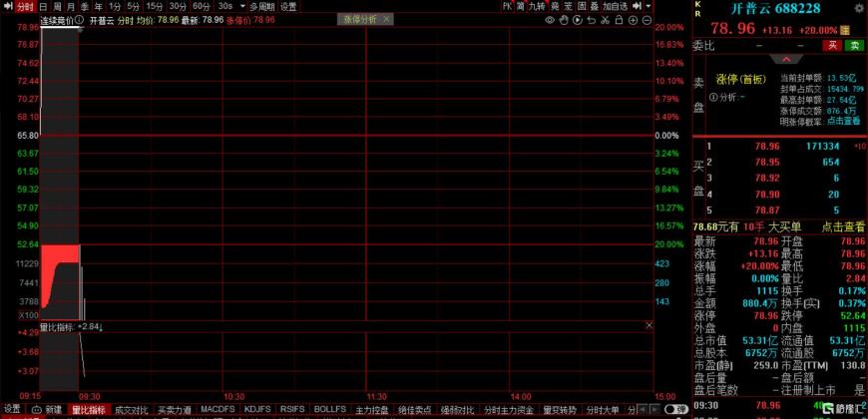
Task: Switch to the MACDFS indicator tab
Action: click(x=217, y=410)
